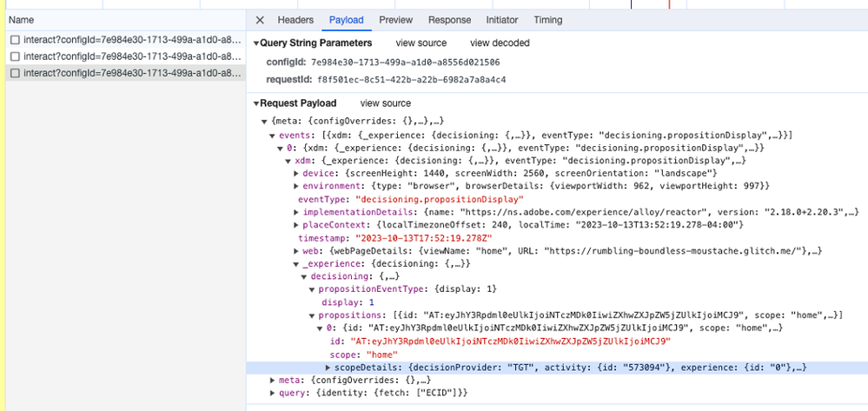The height and width of the screenshot is (411, 868).
Task: Check the second interact request checkbox
Action: click(15, 56)
